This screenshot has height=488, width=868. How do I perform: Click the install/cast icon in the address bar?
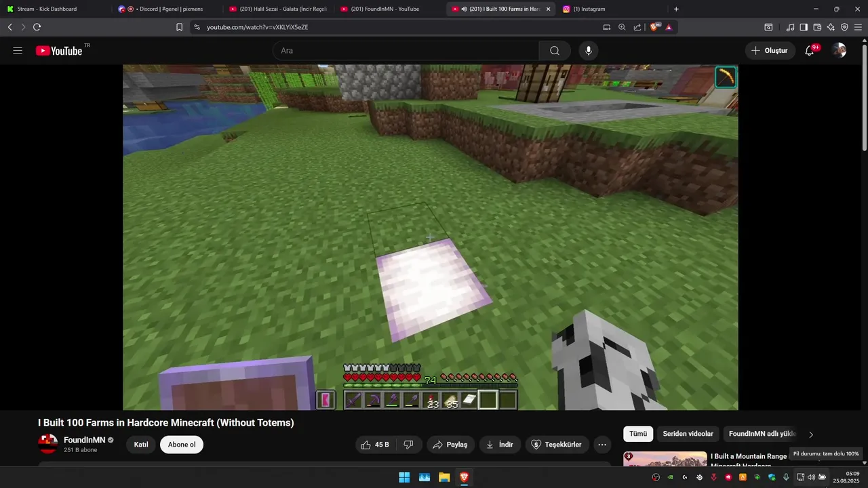click(607, 27)
